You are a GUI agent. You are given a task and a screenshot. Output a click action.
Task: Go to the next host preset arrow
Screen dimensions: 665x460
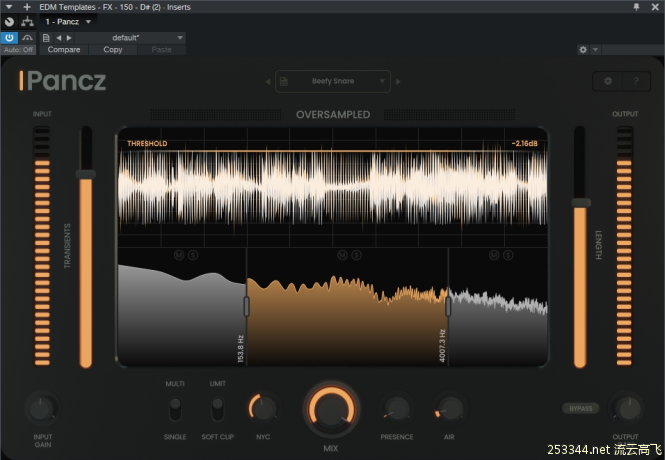coord(69,38)
